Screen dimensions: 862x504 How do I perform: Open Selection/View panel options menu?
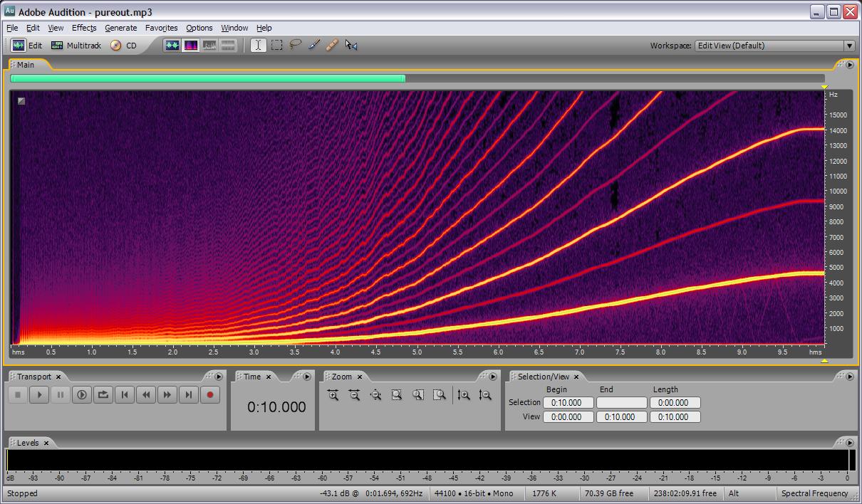849,377
